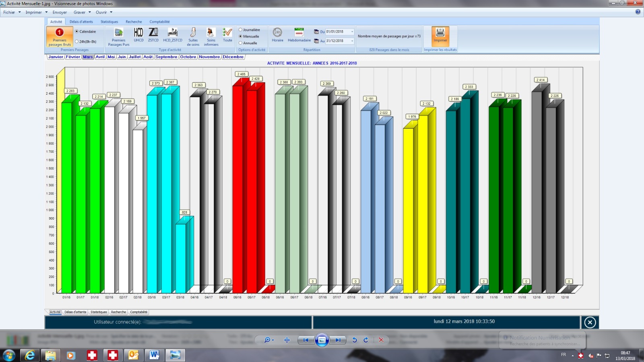Go to previous photo in viewer
The width and height of the screenshot is (644, 362).
tap(306, 340)
